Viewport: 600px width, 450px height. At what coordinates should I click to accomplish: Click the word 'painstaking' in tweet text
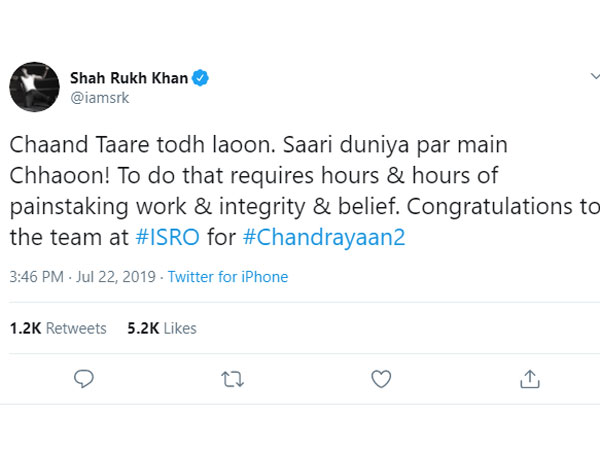[69, 207]
